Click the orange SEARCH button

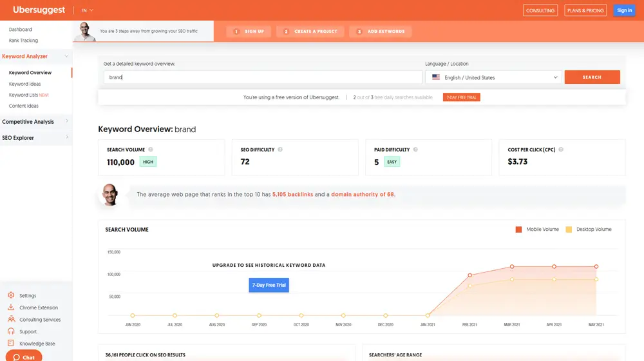point(592,77)
